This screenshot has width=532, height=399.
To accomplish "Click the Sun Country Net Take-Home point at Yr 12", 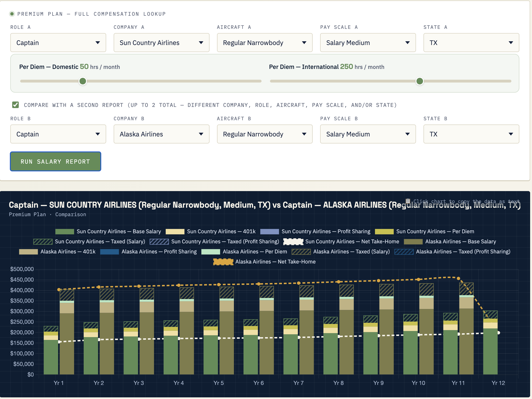I will point(498,333).
